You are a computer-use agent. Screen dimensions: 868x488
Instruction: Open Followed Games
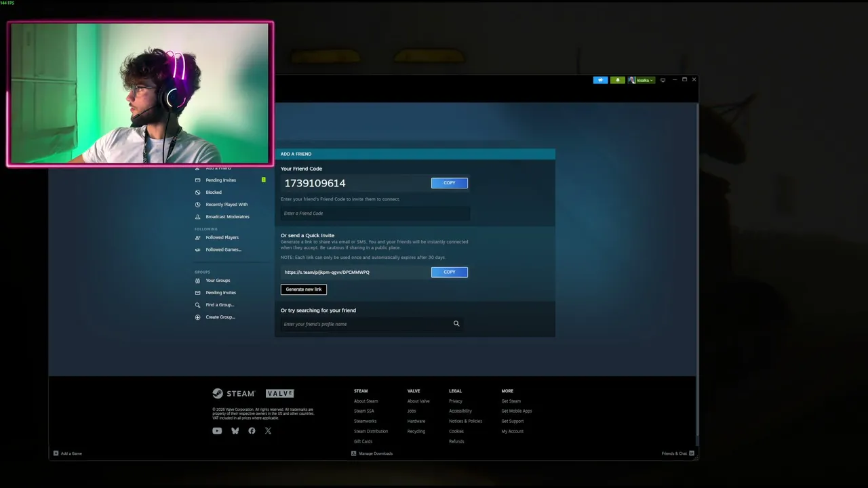[224, 250]
